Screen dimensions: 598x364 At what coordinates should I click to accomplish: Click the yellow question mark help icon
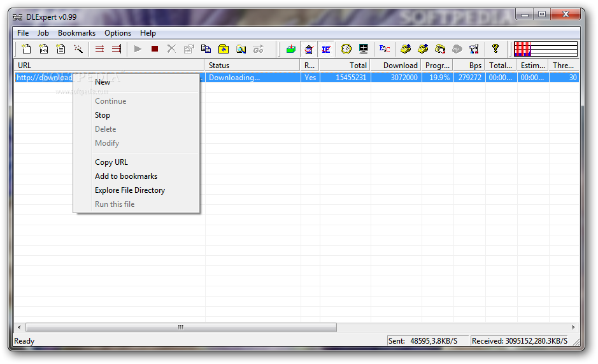click(x=495, y=48)
